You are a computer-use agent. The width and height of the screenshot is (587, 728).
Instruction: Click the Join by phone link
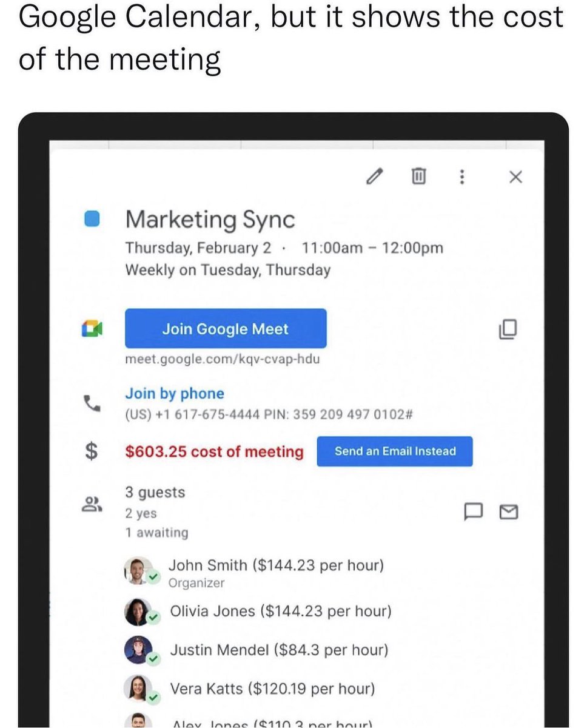click(175, 394)
